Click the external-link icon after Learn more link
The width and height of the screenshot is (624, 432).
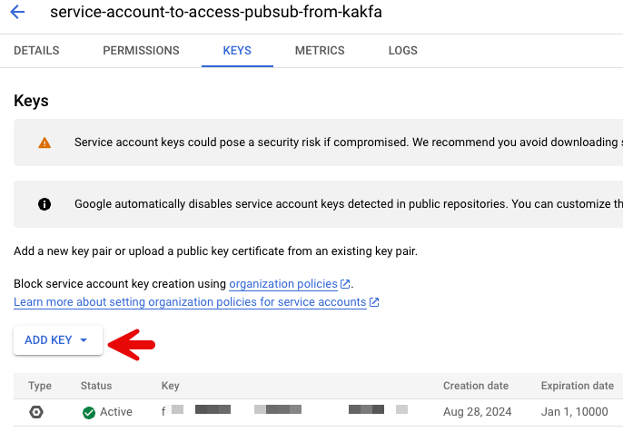click(x=374, y=302)
